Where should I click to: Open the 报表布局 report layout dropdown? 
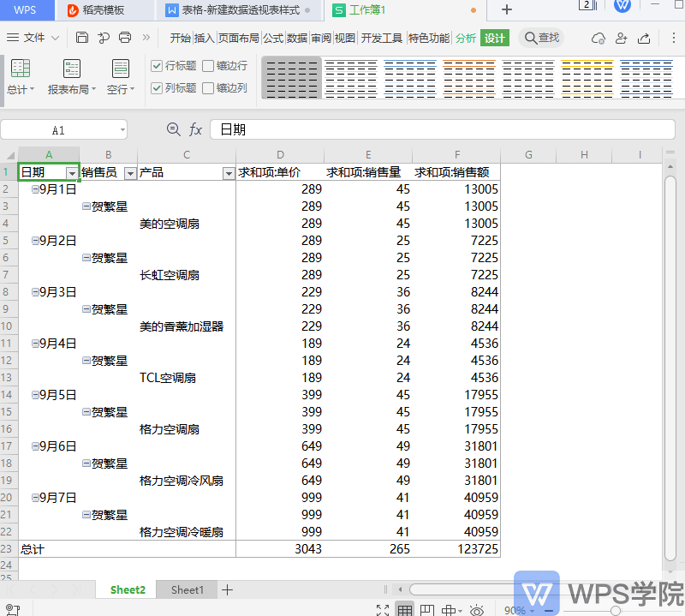[72, 77]
